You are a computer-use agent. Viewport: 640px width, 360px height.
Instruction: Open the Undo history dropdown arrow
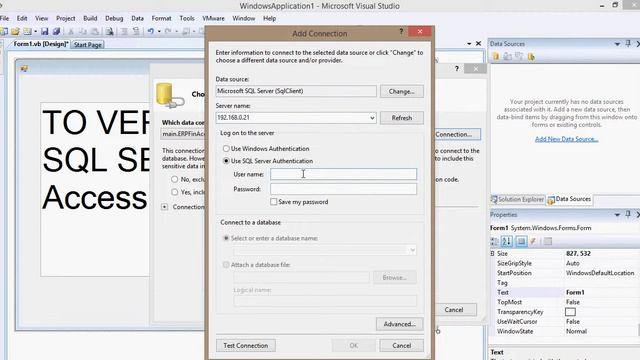[x=159, y=31]
